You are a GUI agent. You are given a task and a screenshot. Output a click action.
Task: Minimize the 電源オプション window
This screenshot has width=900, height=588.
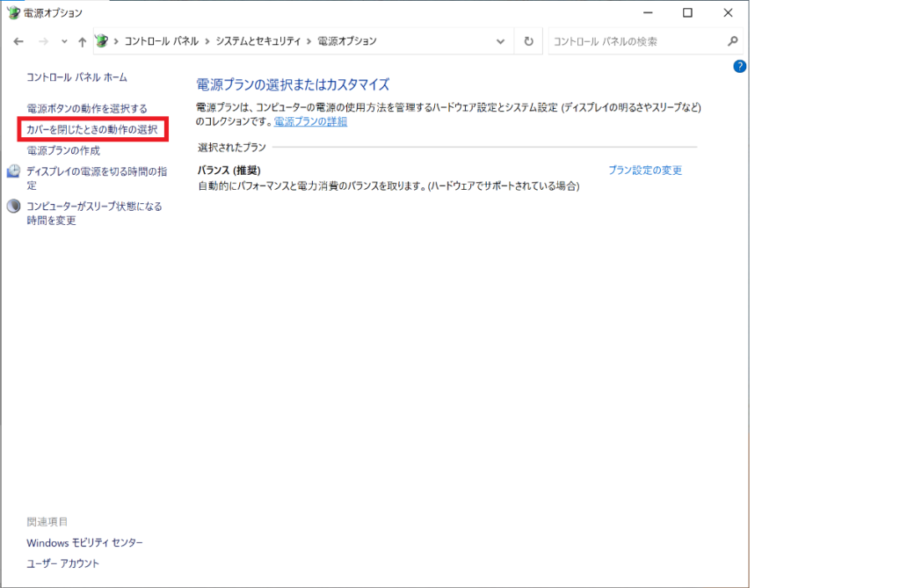pyautogui.click(x=648, y=12)
